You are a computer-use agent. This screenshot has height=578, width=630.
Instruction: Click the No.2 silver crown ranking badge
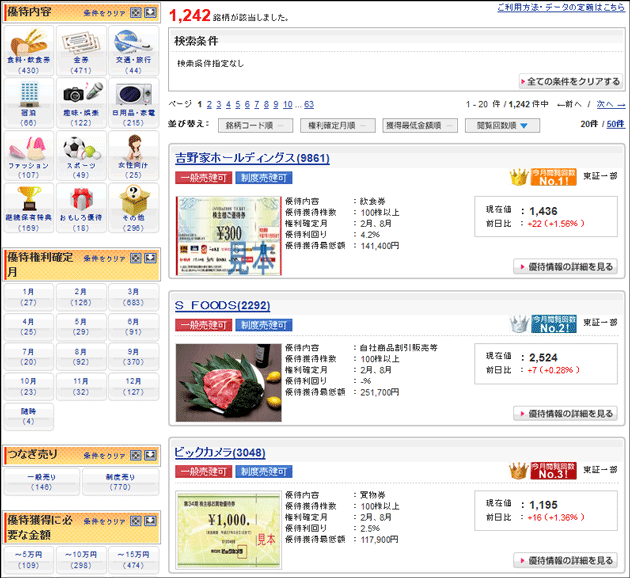point(543,324)
